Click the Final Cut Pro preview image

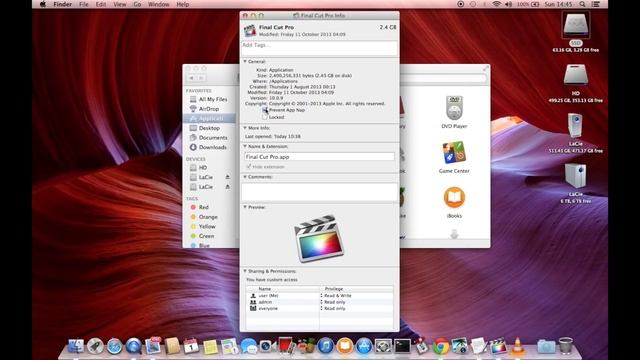319,238
